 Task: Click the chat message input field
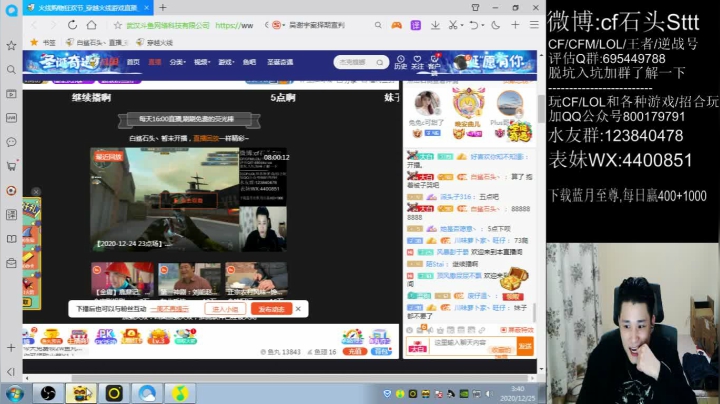(472, 346)
